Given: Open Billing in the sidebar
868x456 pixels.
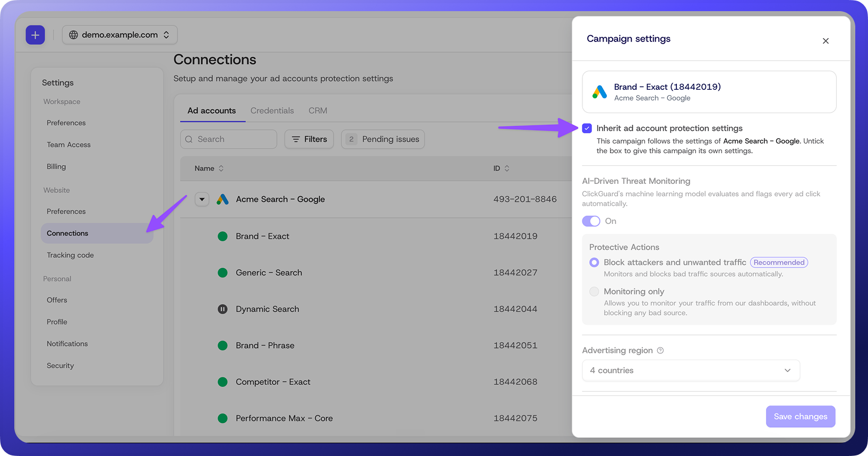Looking at the screenshot, I should pos(56,166).
